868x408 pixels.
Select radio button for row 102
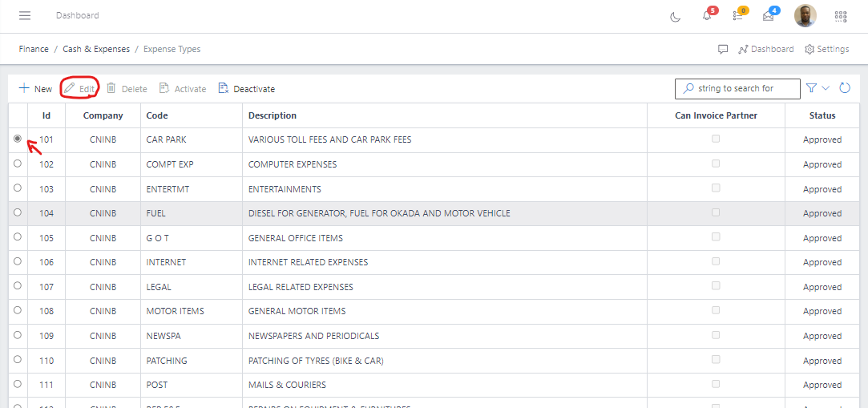pyautogui.click(x=18, y=164)
